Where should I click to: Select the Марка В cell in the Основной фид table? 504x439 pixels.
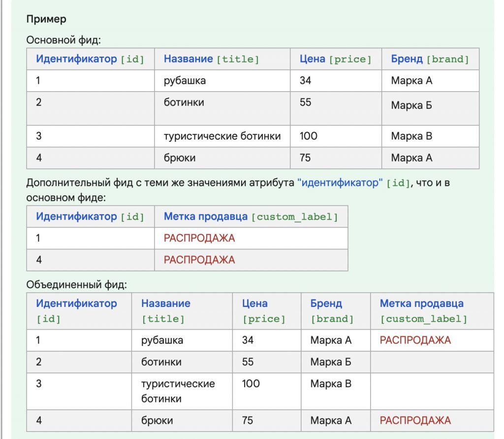(430, 136)
